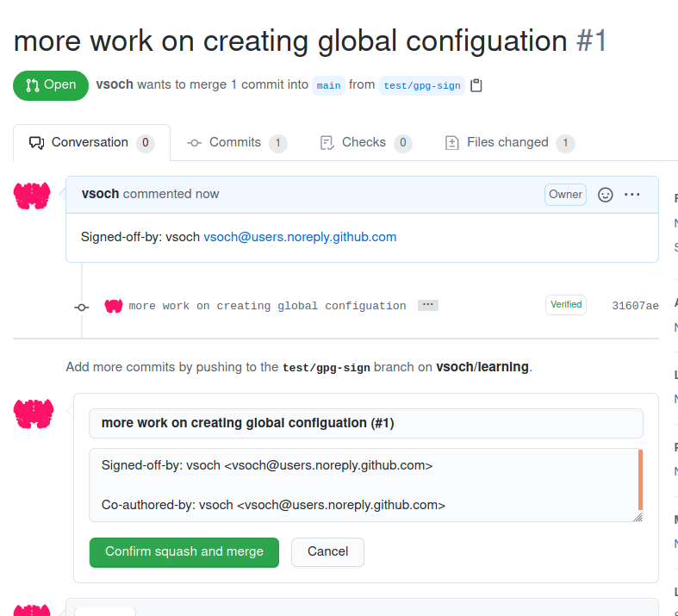This screenshot has width=678, height=616.
Task: Open the vsoch author link in the header
Action: (115, 84)
